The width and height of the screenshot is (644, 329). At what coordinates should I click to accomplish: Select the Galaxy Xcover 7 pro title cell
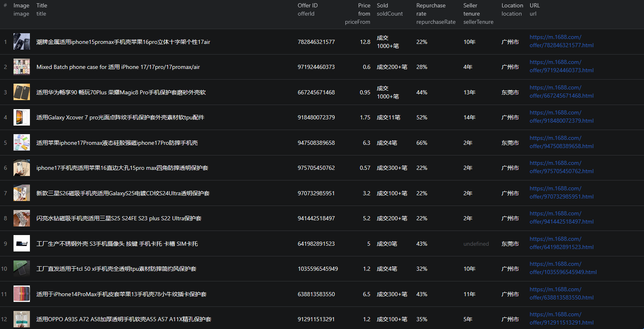pyautogui.click(x=120, y=117)
